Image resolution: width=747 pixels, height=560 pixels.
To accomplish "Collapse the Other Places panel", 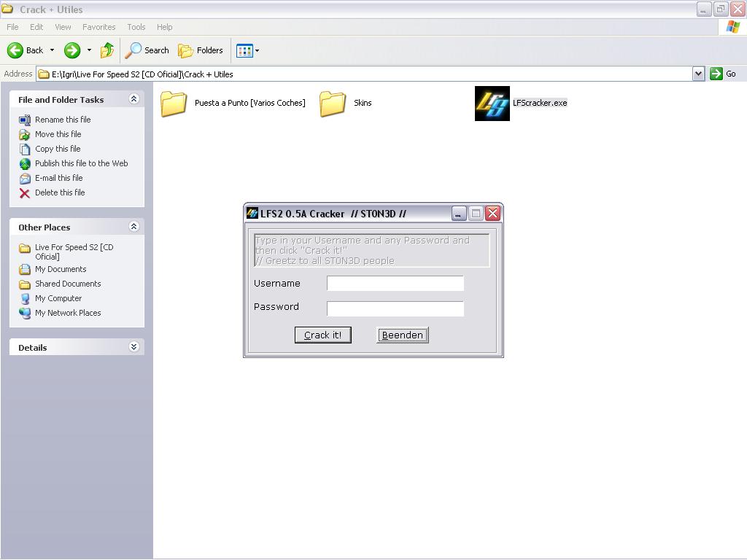I will (134, 227).
